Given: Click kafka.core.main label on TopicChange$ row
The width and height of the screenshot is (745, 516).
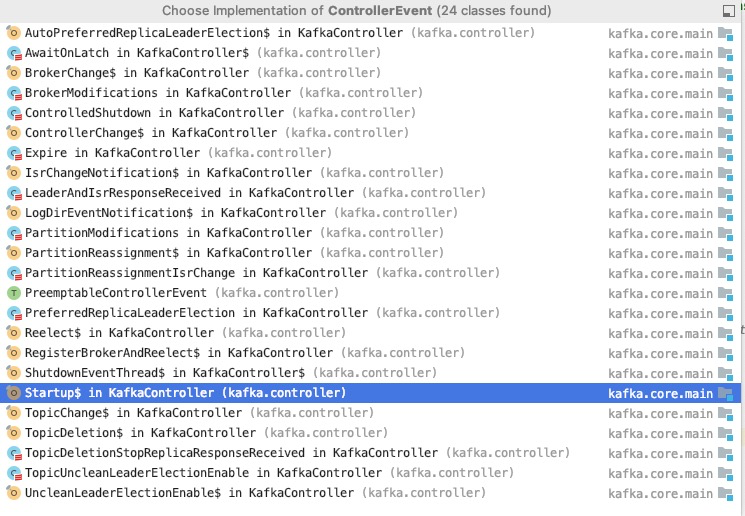Looking at the screenshot, I should click(660, 413).
